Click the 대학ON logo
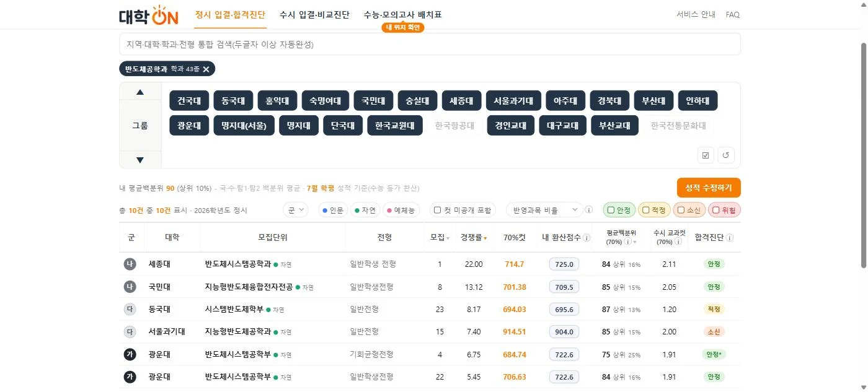The width and height of the screenshot is (868, 392). 149,15
